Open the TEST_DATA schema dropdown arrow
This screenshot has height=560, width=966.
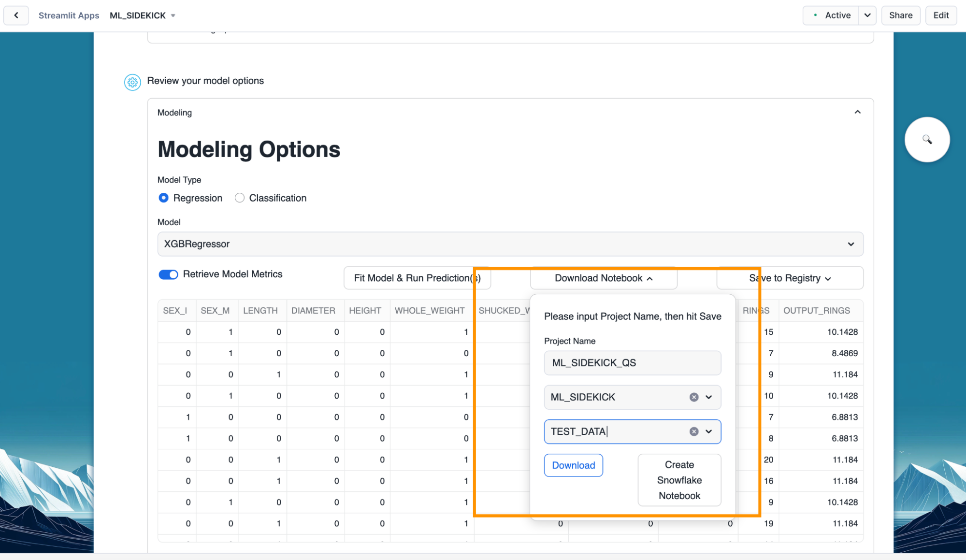point(709,431)
